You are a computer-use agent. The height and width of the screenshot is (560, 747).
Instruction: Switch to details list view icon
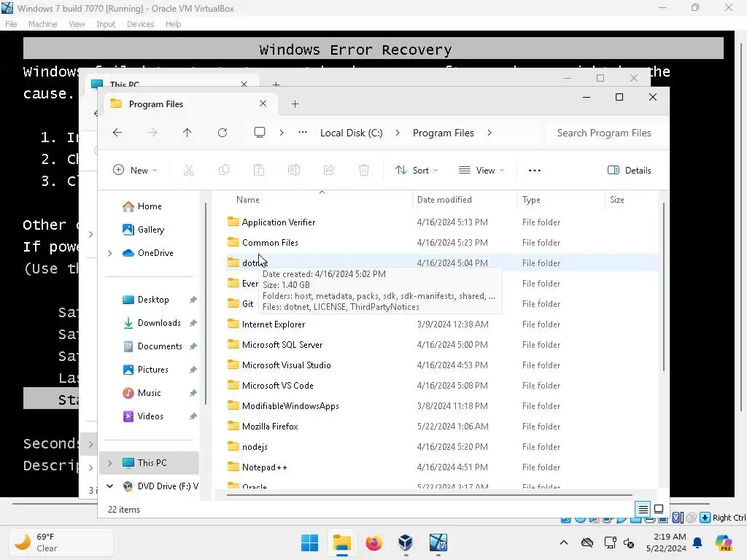[643, 510]
